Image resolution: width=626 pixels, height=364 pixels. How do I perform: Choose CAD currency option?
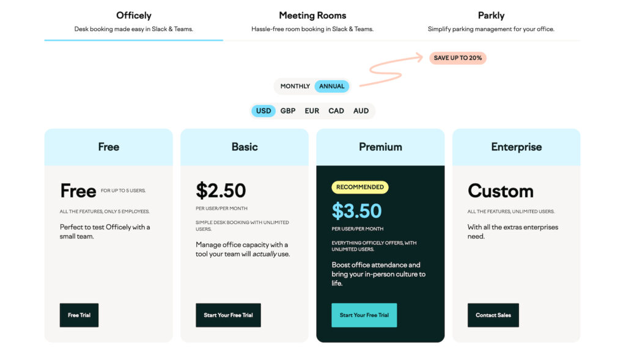tap(336, 111)
